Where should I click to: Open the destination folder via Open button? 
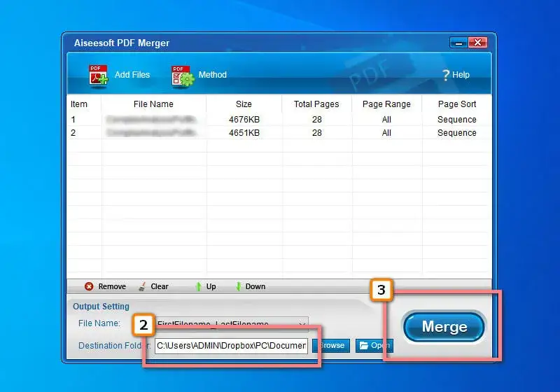click(x=374, y=345)
